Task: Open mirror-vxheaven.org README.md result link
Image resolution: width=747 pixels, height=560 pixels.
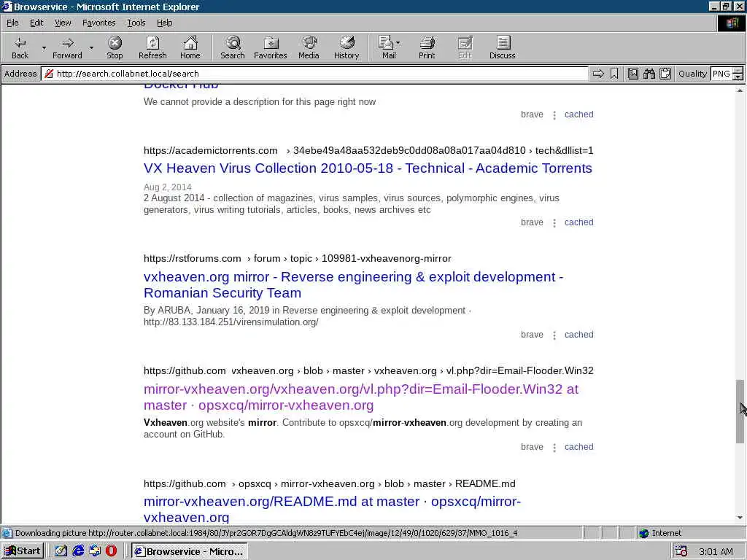Action: pyautogui.click(x=332, y=509)
